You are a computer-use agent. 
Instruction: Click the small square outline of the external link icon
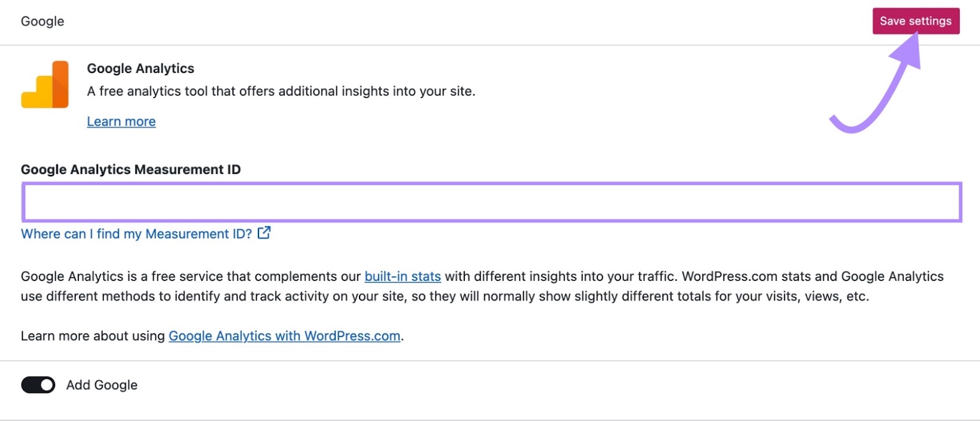263,234
